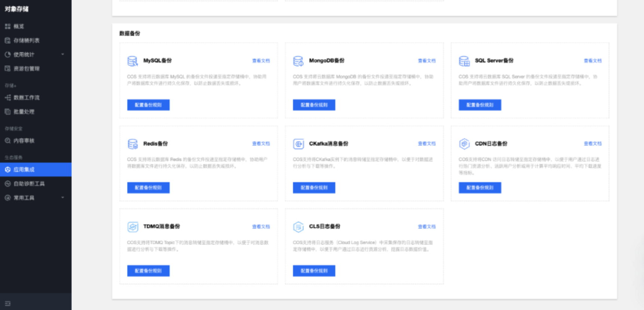Screen dimensions: 644x310
Task: Click the Redis备份 database icon
Action: tap(132, 144)
